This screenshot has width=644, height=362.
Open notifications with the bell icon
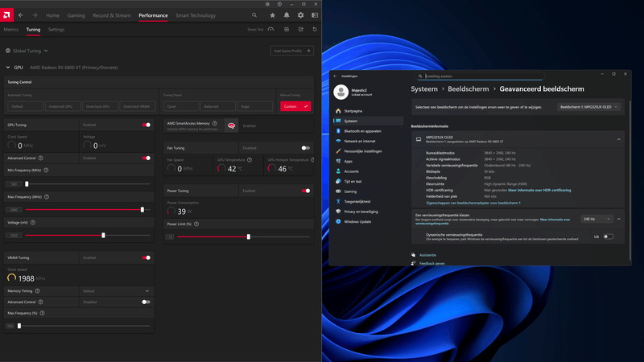click(x=287, y=15)
